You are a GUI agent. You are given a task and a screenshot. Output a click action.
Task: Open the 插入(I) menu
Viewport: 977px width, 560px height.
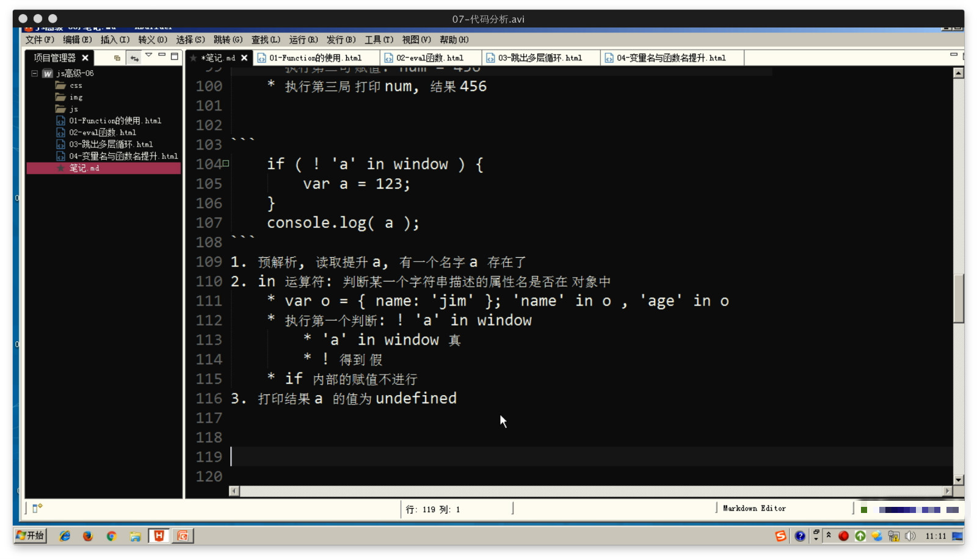(x=115, y=40)
